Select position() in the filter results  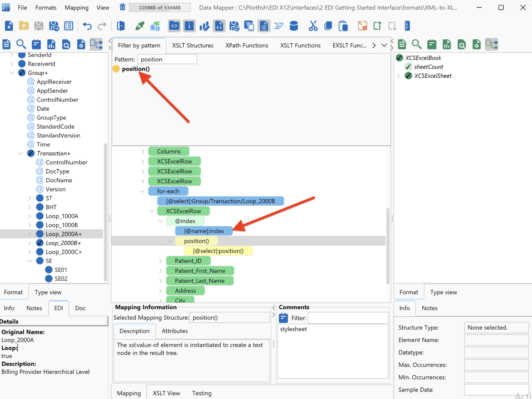pyautogui.click(x=135, y=69)
